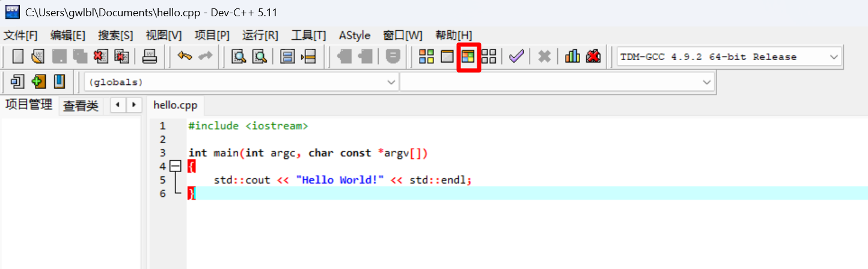Screen dimensions: 868x269
Task: Click the opening brace on line 4
Action: (191, 166)
